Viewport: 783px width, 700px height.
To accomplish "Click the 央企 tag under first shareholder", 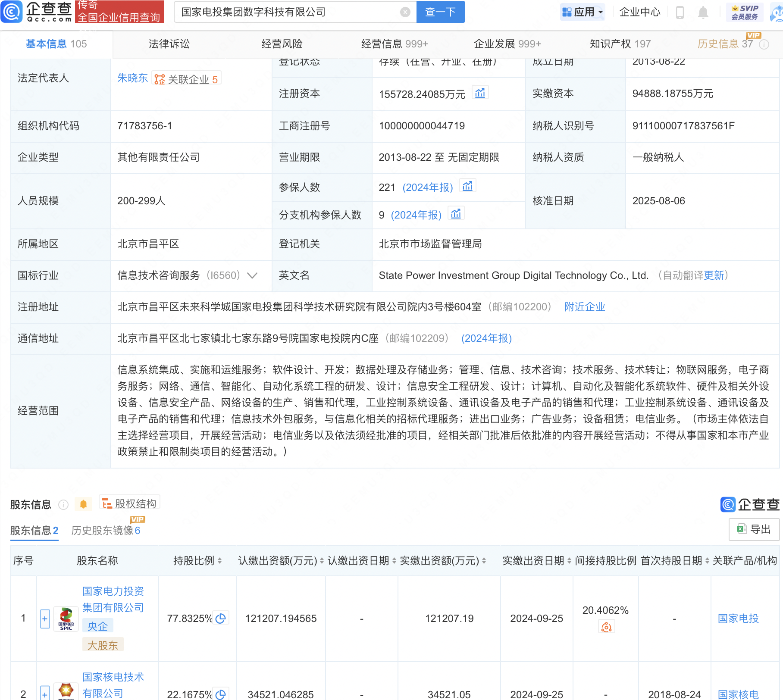I will click(x=98, y=626).
